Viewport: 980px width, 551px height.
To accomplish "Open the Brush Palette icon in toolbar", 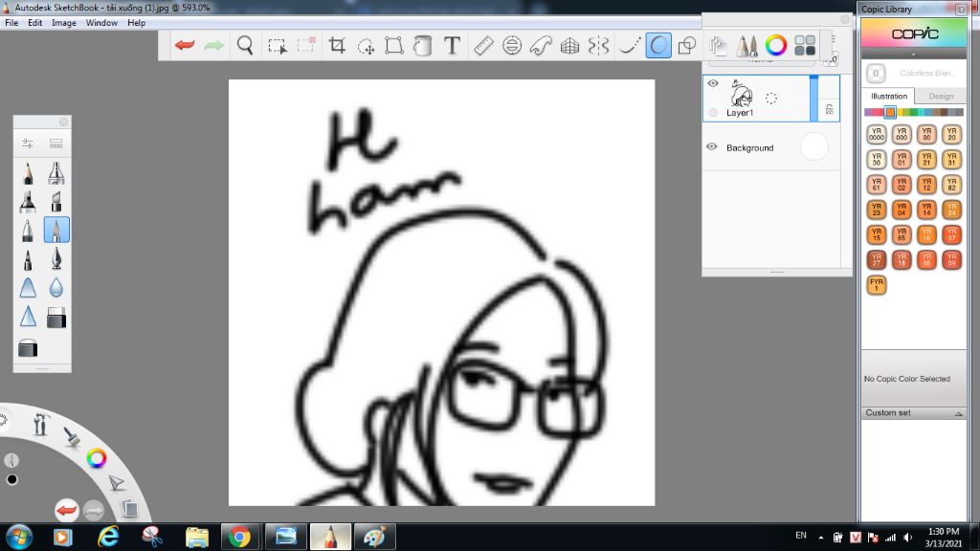I will (x=746, y=46).
